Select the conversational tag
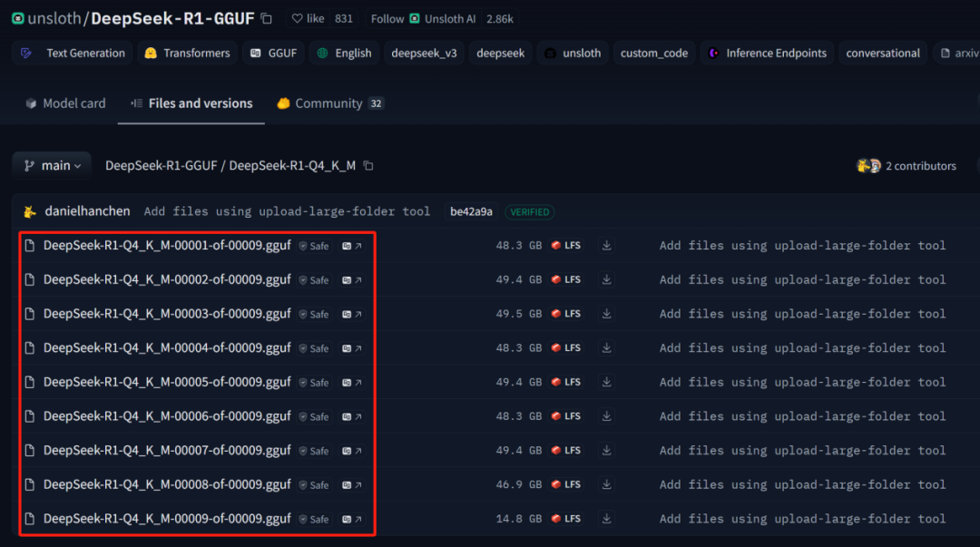The width and height of the screenshot is (980, 547). [x=883, y=54]
